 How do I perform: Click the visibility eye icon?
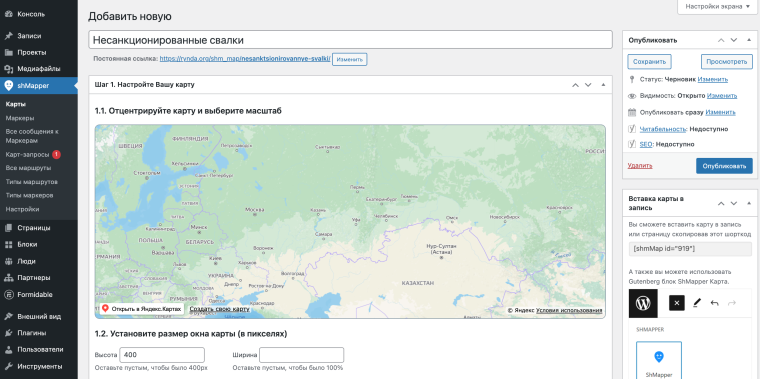pos(632,96)
